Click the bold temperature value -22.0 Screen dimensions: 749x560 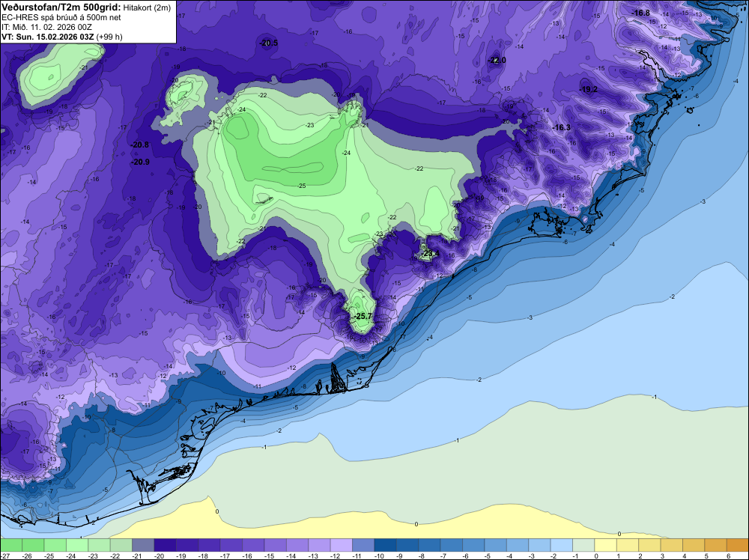point(497,60)
